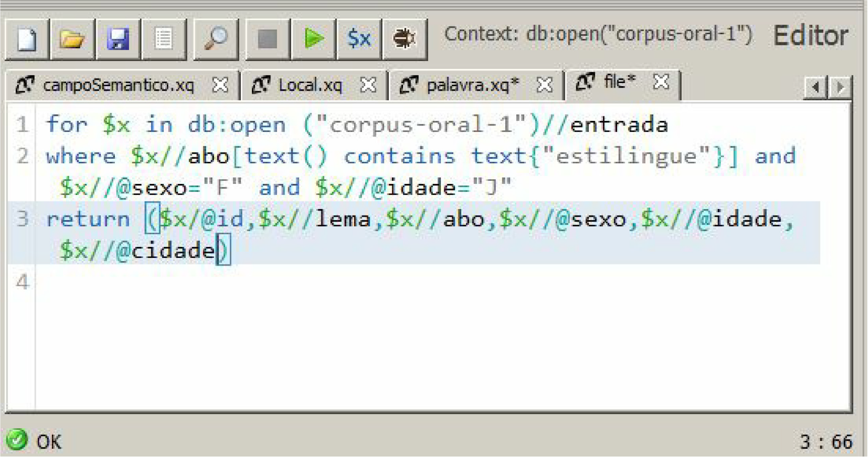The image size is (868, 457).
Task: Open the recent files list icon
Action: coord(163,39)
